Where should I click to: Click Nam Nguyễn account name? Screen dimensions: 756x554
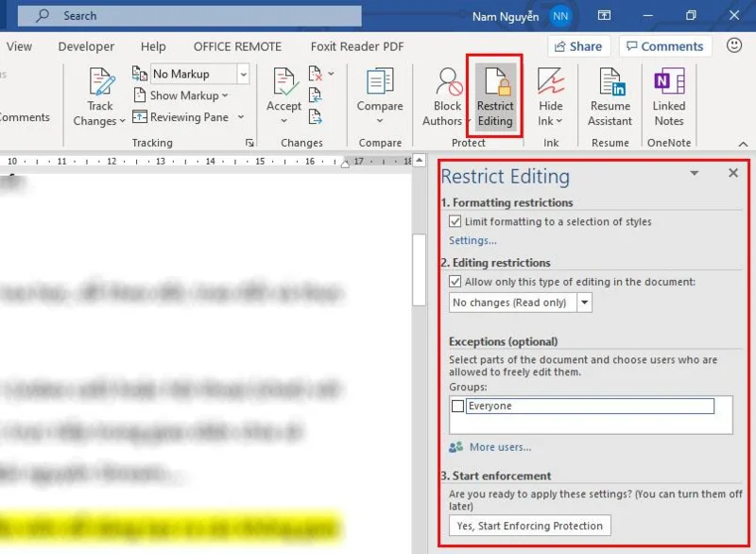(506, 16)
